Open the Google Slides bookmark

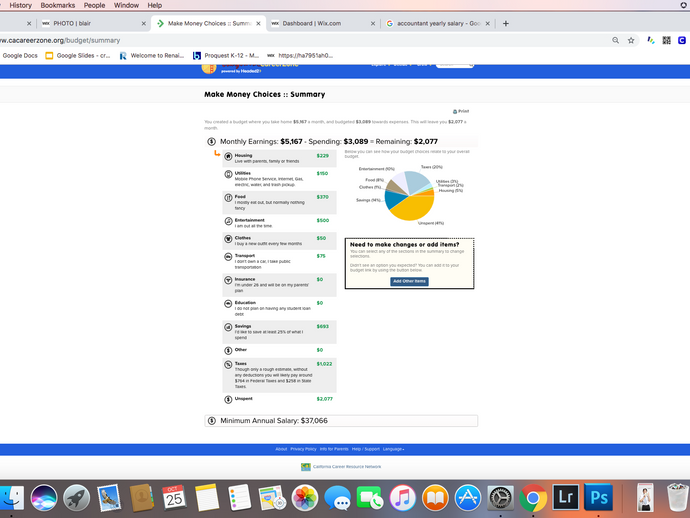[78, 55]
